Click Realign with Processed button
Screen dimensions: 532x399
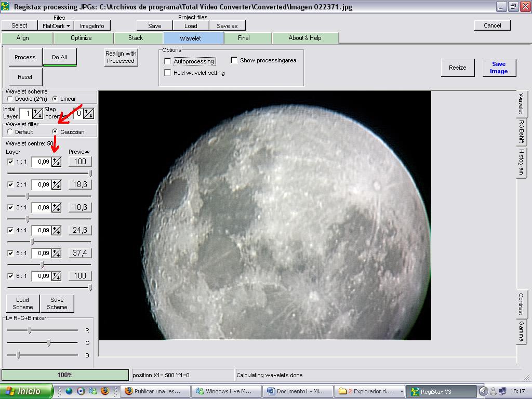[121, 57]
